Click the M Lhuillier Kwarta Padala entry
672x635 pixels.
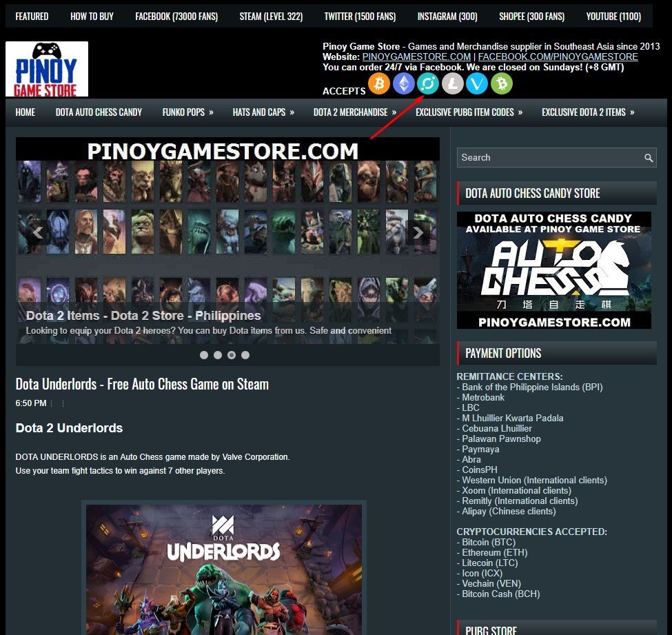(510, 418)
